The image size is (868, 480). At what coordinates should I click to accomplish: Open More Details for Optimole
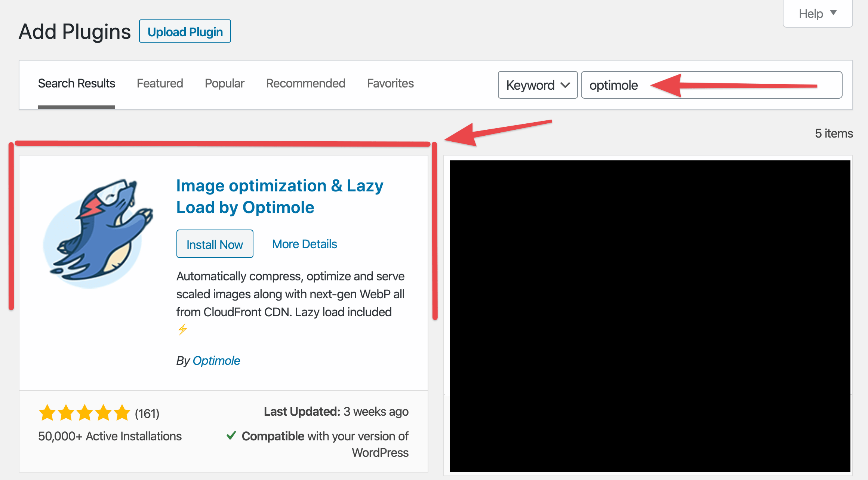(x=304, y=244)
